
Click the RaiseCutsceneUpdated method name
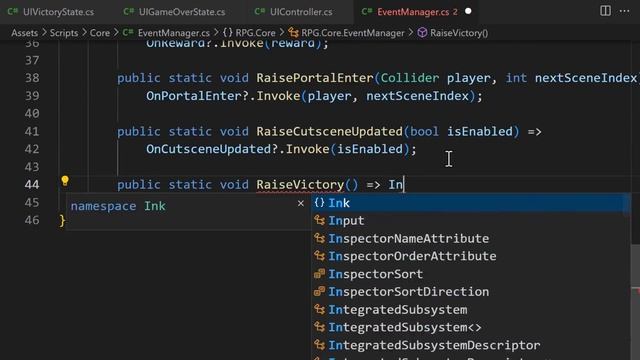329,131
